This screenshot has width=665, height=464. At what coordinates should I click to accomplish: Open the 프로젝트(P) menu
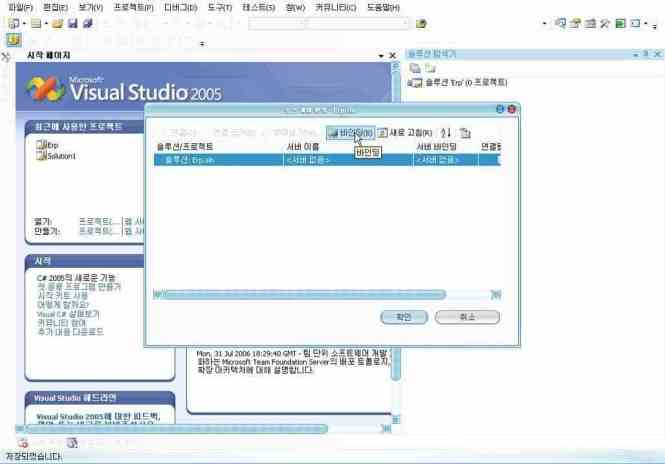point(133,8)
